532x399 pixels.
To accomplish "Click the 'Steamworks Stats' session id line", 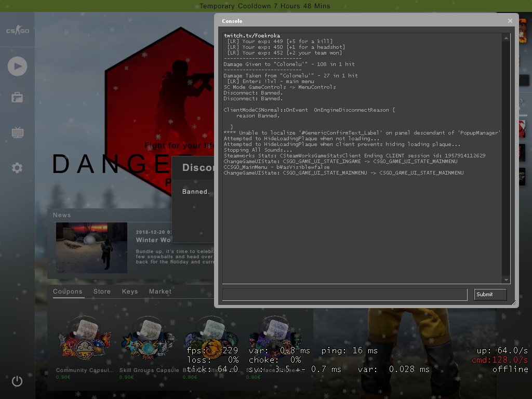I will click(354, 156).
